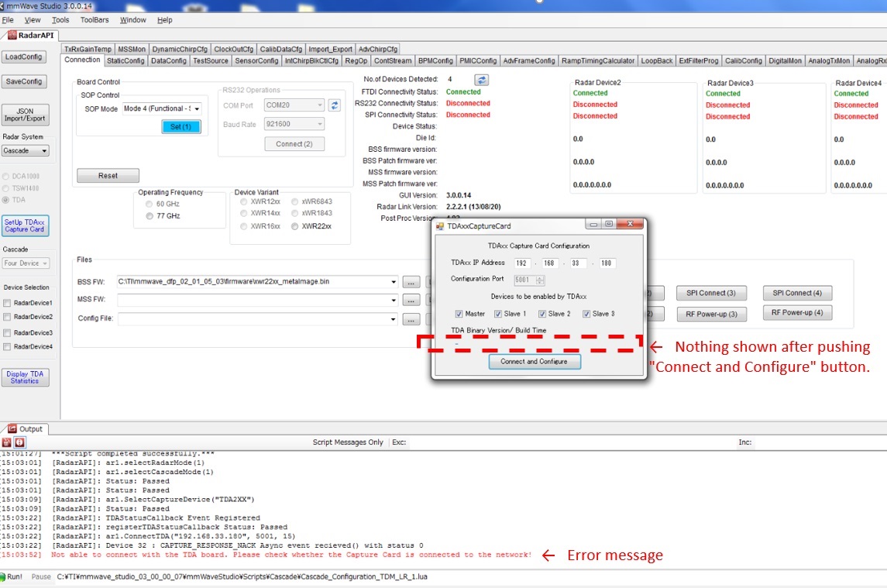Viewport: 887px width, 588px height.
Task: Click the clear output log icon
Action: pos(6,442)
